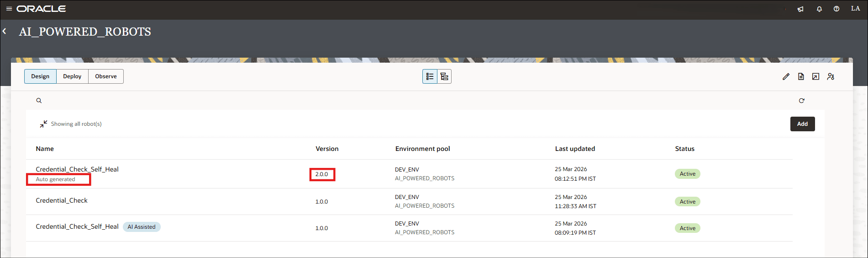Select the list view toggle

point(430,76)
